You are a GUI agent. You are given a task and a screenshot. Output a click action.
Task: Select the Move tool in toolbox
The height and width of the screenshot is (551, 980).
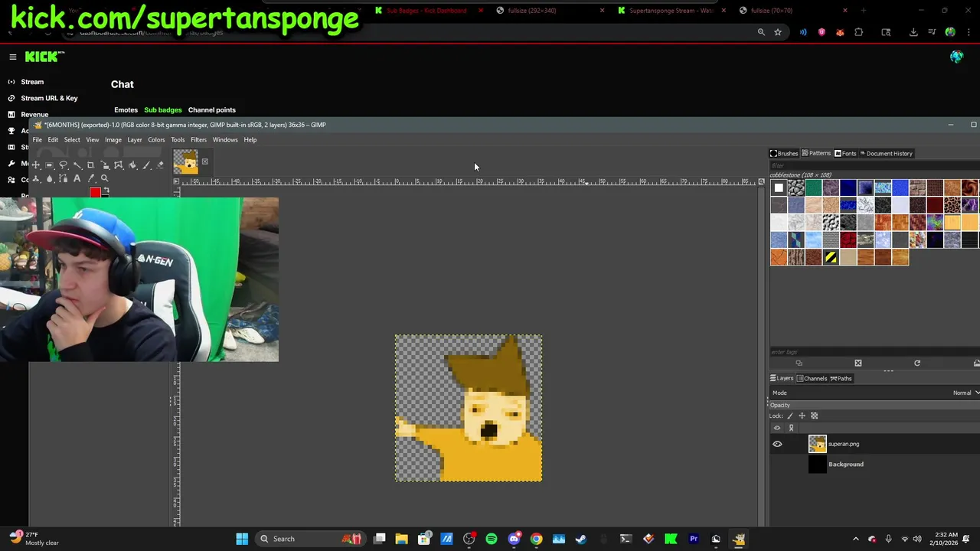[36, 165]
